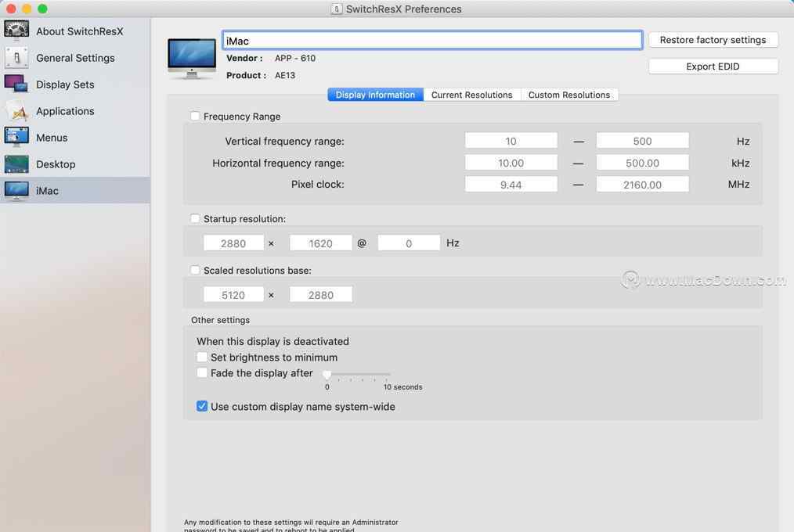
Task: Click the iMac sidebar monitor icon
Action: (x=16, y=191)
